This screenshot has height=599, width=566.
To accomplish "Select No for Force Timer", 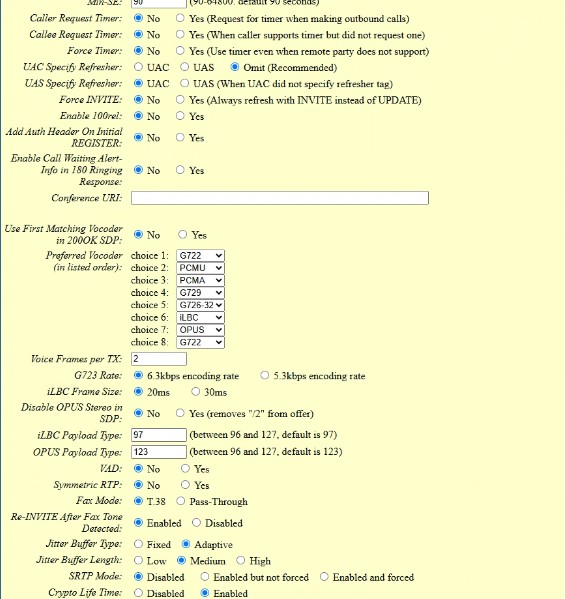I will tap(138, 50).
